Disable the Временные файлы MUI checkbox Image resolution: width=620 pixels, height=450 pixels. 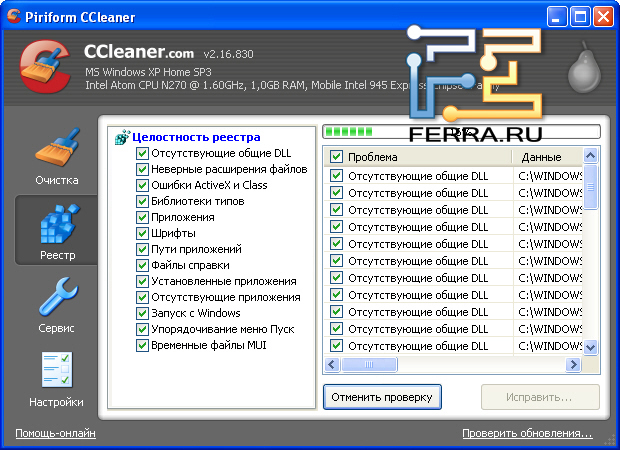click(x=142, y=345)
